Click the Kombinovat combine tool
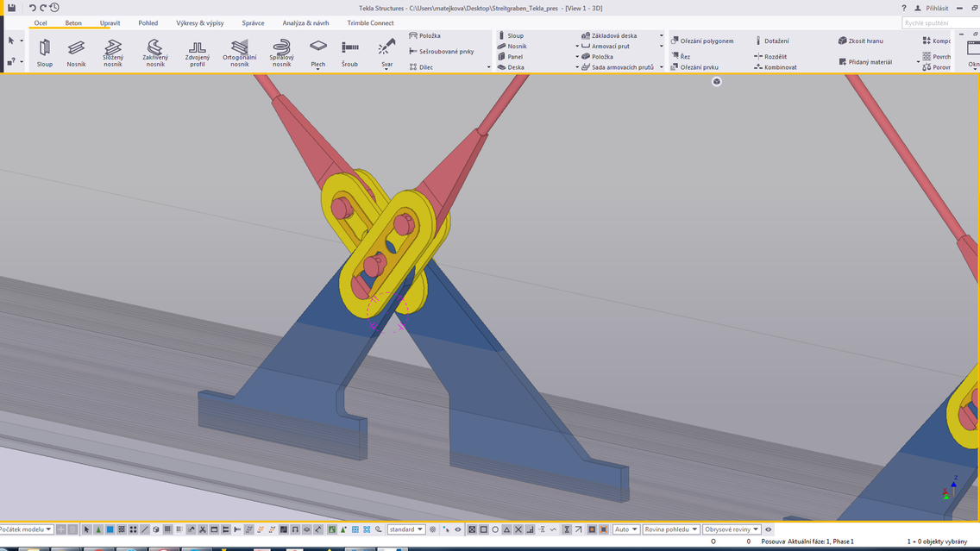980x551 pixels. (x=775, y=67)
